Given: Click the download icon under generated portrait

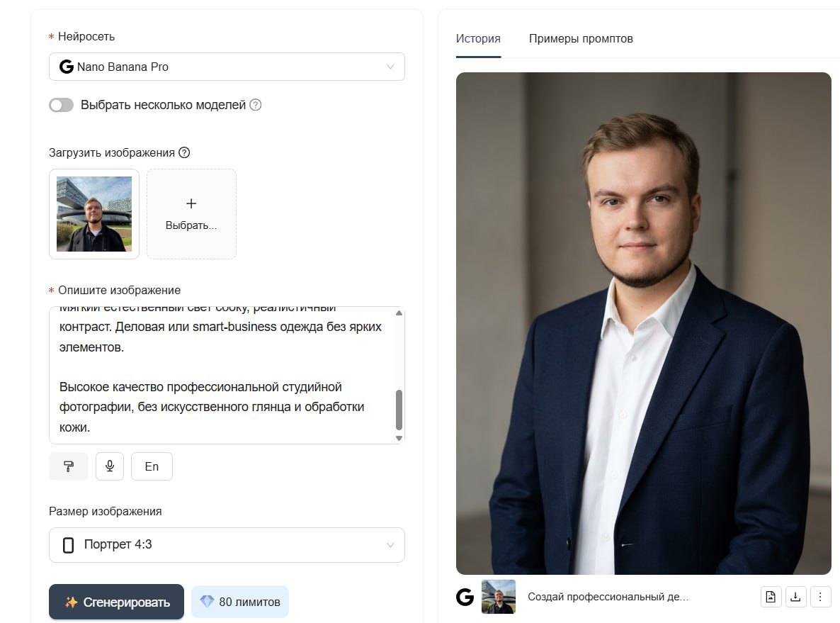Looking at the screenshot, I should (795, 597).
